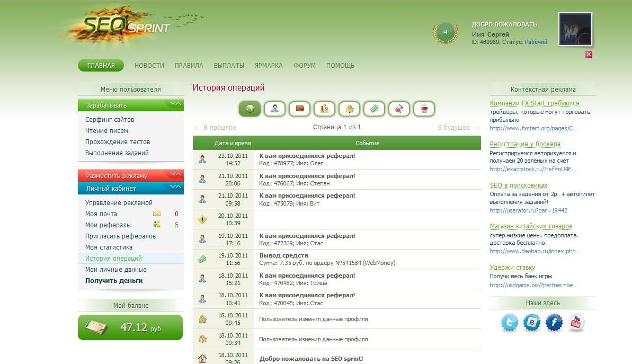632x364 pixels.
Task: Collapse the Зарабатывать menu section
Action: pyautogui.click(x=131, y=105)
